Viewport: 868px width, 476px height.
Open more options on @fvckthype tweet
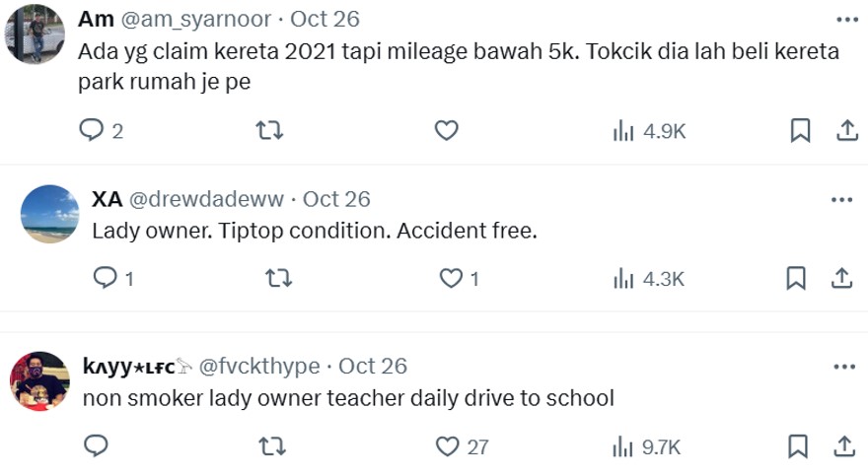click(844, 367)
